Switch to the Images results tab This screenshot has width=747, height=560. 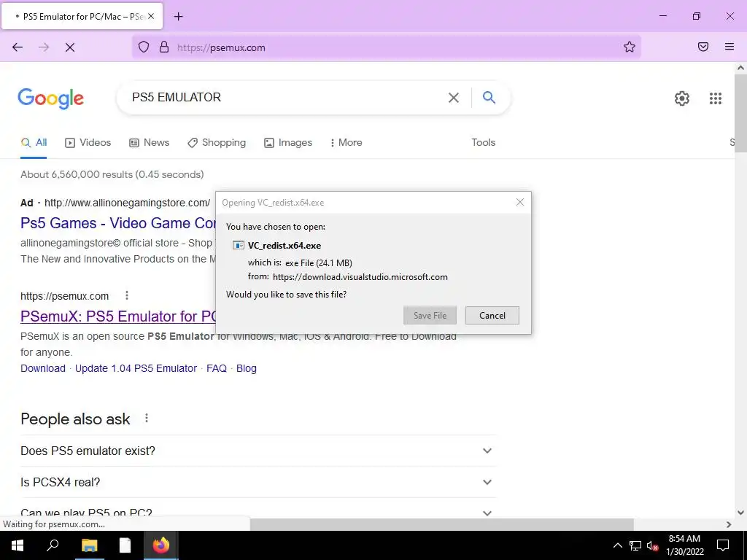coord(287,142)
